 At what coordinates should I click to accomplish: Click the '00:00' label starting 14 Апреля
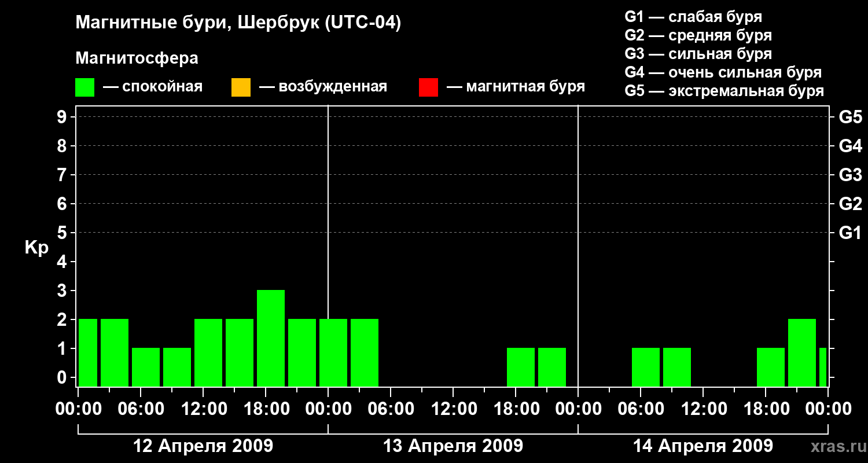578,409
